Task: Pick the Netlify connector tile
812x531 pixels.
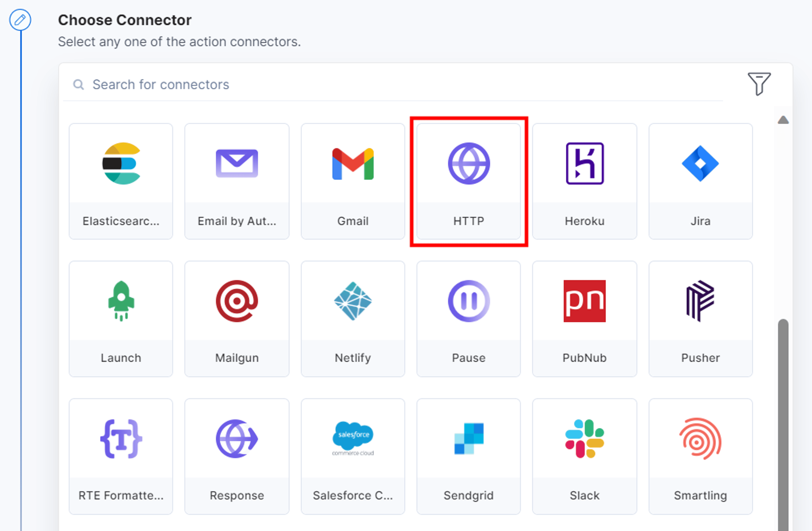Action: pyautogui.click(x=353, y=319)
